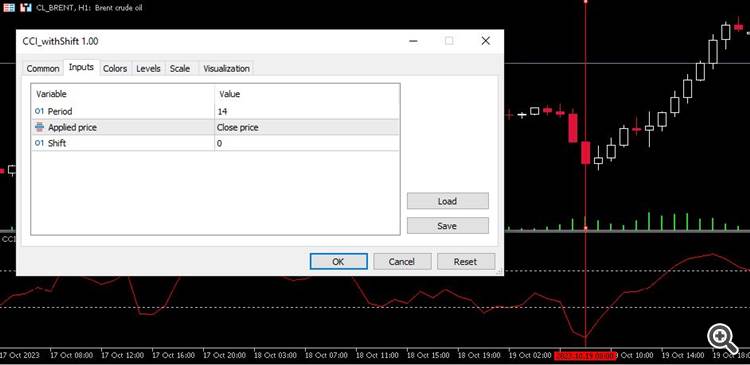The image size is (750, 365).
Task: Click the 17 Oct 08:00 time label
Action: pos(71,356)
